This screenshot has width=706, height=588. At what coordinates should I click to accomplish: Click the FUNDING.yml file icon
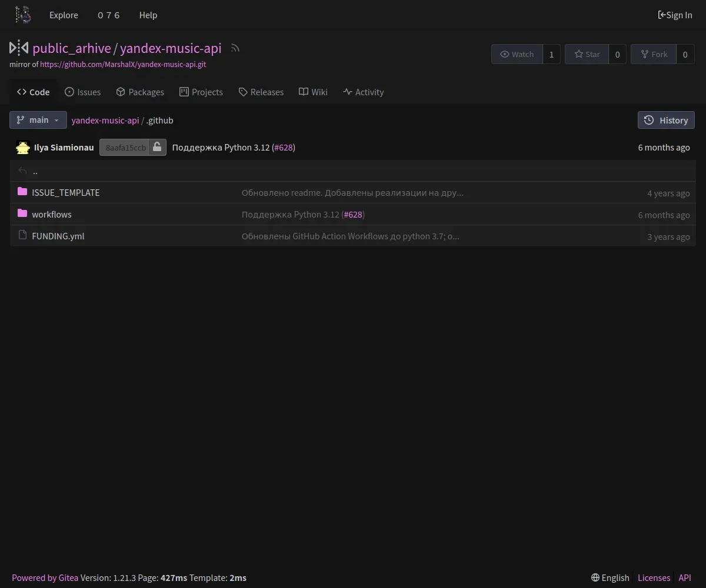[x=22, y=235]
